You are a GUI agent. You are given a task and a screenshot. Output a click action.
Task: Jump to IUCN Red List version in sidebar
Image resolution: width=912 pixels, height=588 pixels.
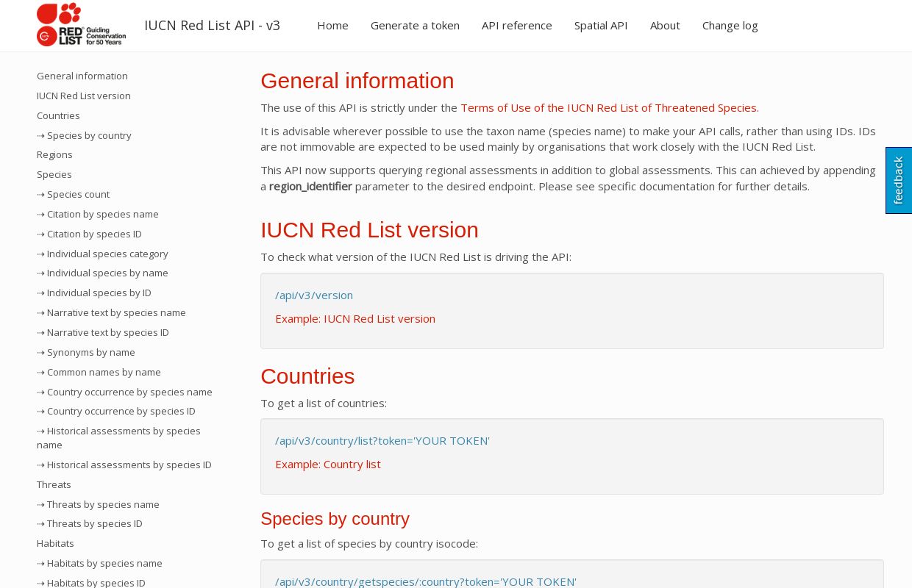pos(84,96)
